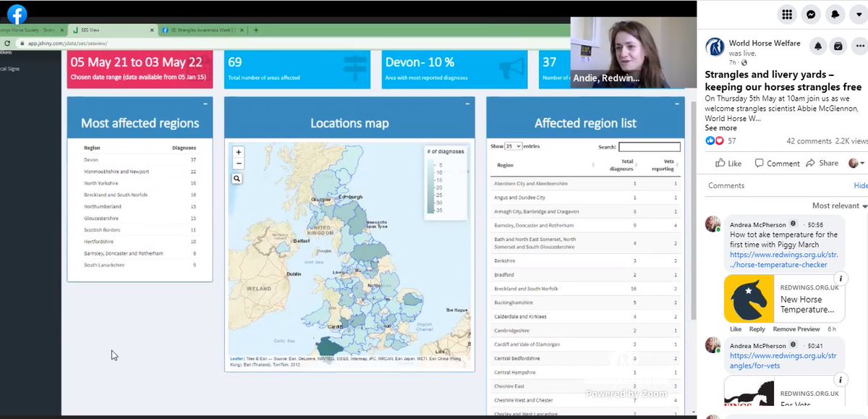Click the Devon 10% area card
The width and height of the screenshot is (868, 419).
pyautogui.click(x=454, y=69)
